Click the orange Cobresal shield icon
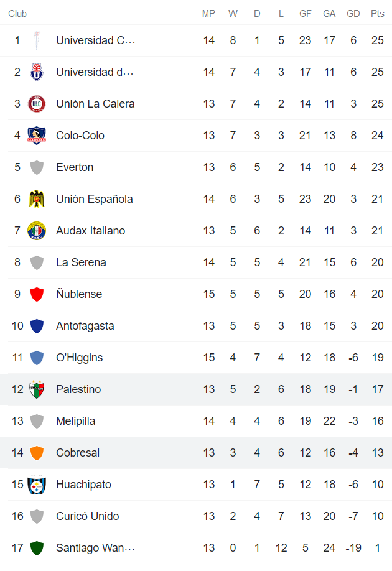The height and width of the screenshot is (571, 392). (37, 453)
